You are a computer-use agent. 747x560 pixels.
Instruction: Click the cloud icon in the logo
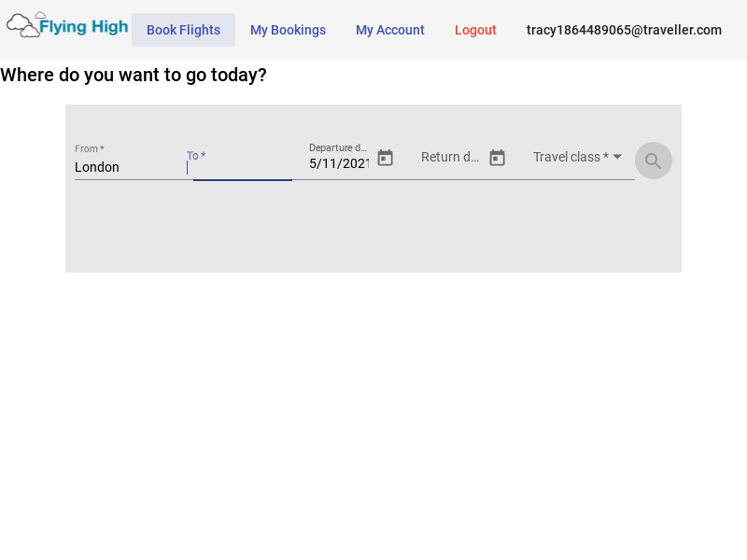[23, 26]
